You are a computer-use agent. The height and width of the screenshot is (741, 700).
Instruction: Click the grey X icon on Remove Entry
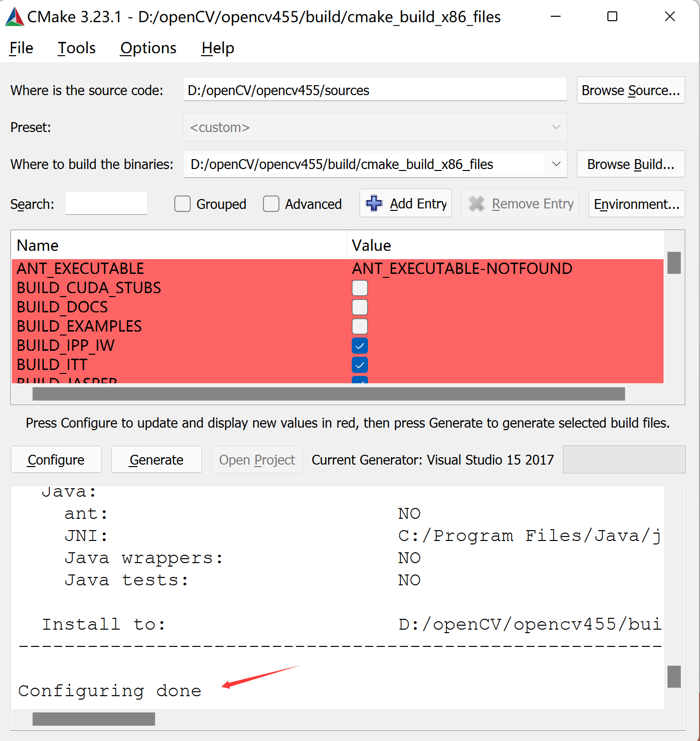click(476, 203)
